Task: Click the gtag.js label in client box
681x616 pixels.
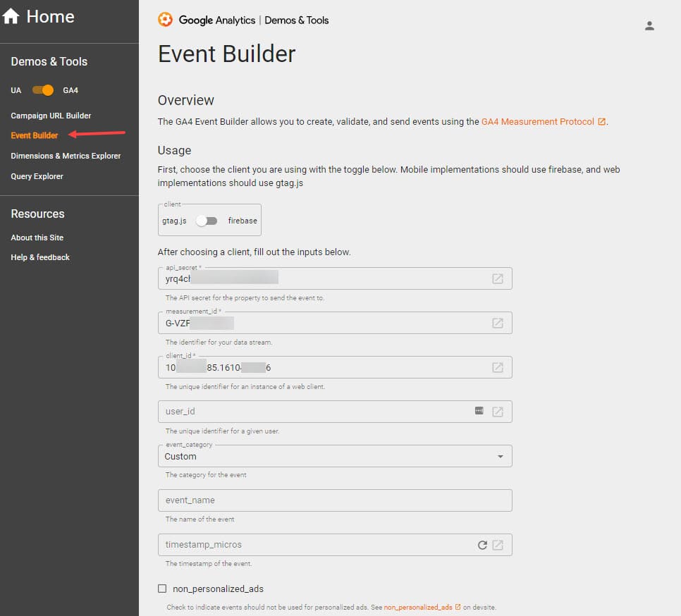Action: click(x=174, y=221)
